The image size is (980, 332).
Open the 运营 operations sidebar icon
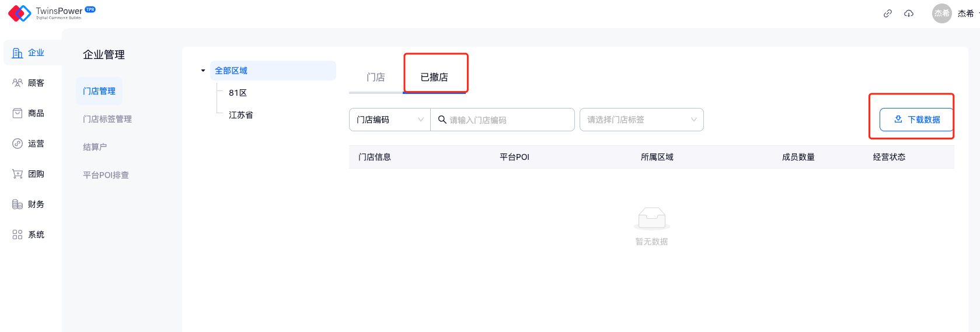click(x=18, y=144)
